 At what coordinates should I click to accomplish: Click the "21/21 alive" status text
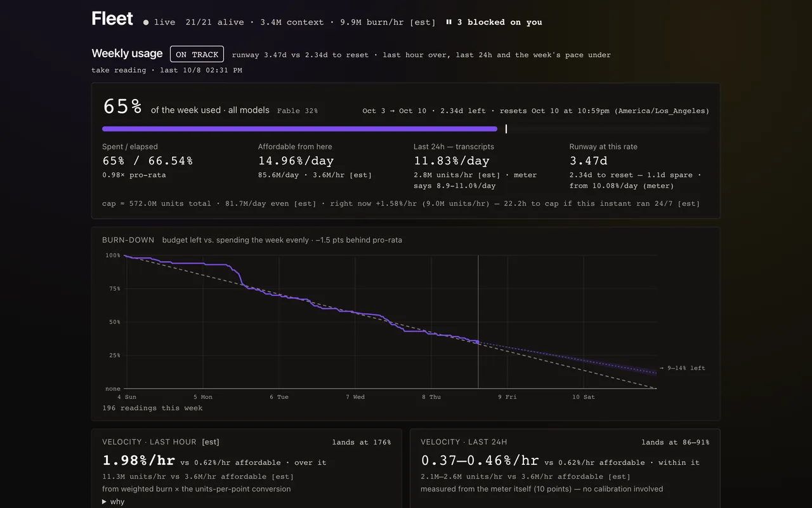[x=214, y=22]
